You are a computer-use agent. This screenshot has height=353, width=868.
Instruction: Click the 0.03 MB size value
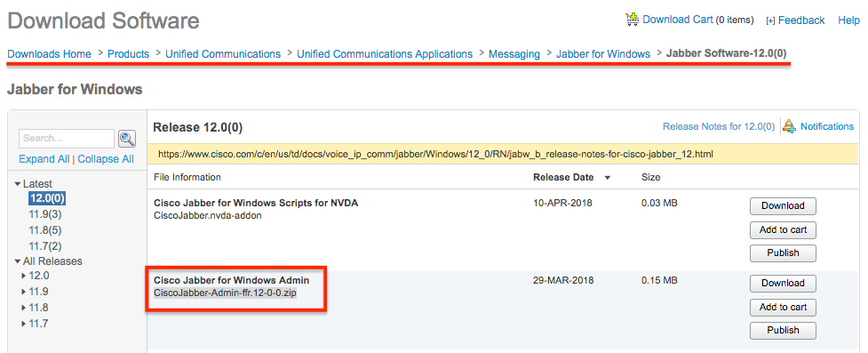click(x=659, y=204)
